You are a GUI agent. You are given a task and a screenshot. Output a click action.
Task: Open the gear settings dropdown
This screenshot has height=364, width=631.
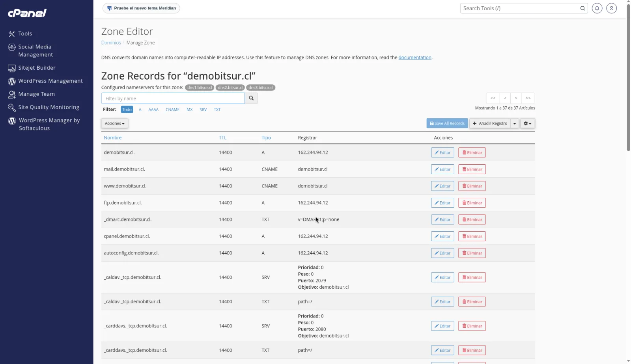[x=527, y=123]
